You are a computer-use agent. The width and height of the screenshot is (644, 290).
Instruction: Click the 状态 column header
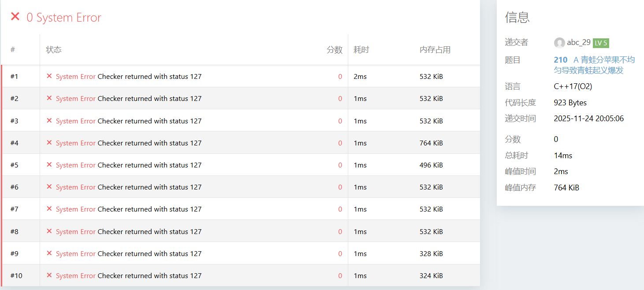pyautogui.click(x=54, y=50)
